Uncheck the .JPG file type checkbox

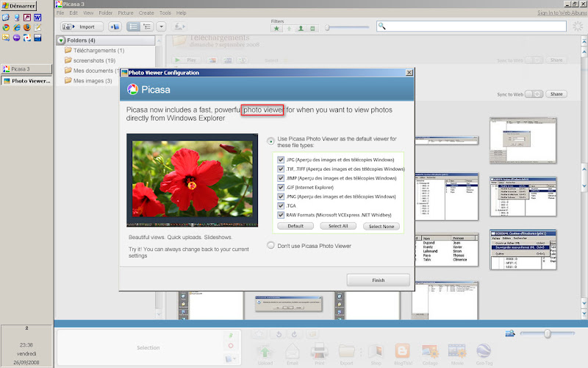pos(281,160)
